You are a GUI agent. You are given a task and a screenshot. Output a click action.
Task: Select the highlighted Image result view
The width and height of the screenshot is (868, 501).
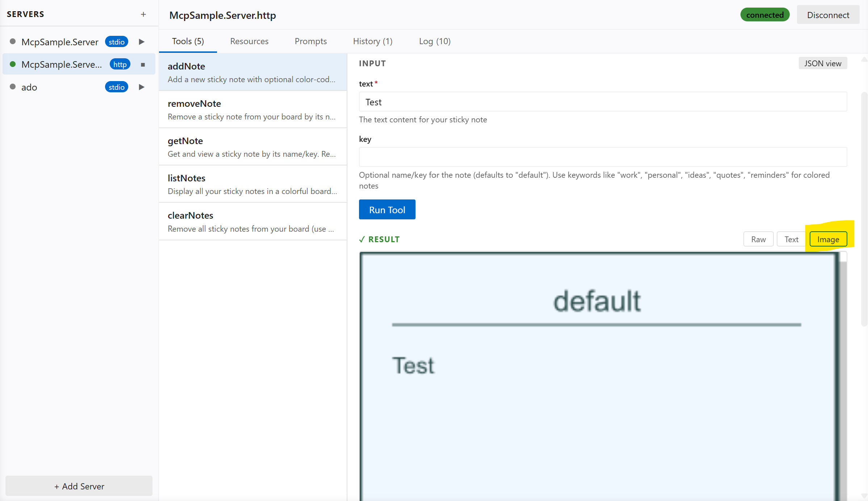click(x=829, y=239)
